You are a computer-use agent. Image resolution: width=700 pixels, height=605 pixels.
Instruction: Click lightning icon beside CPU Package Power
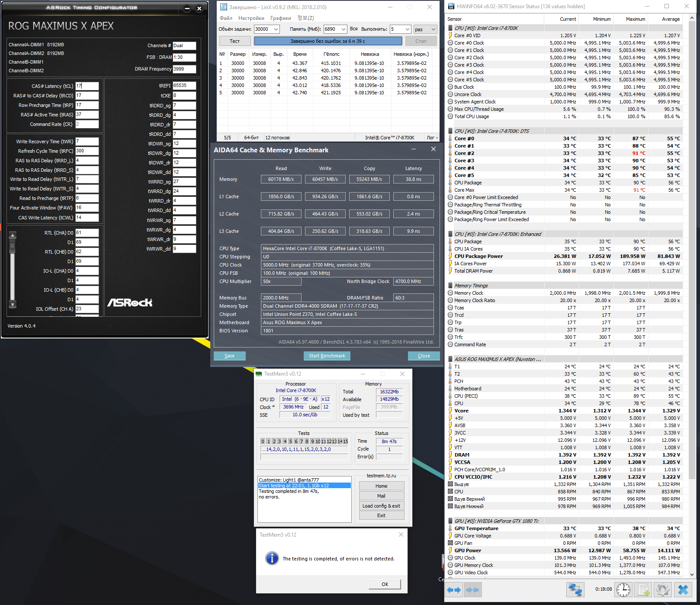tap(450, 256)
